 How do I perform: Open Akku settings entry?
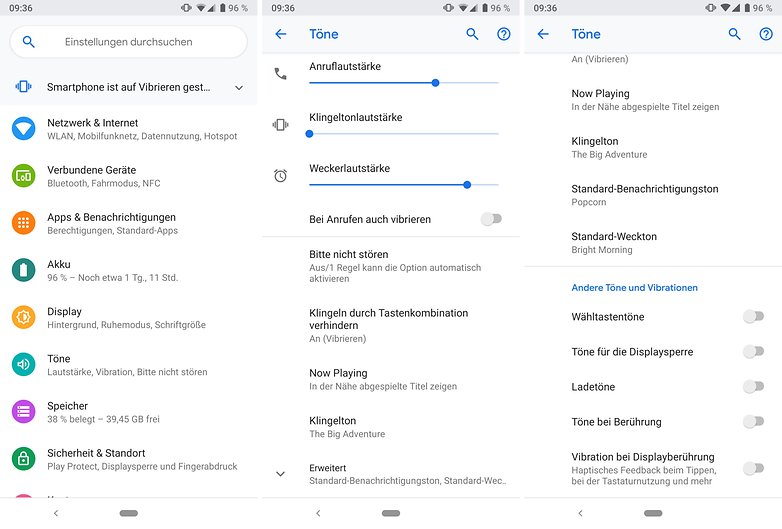tap(129, 270)
